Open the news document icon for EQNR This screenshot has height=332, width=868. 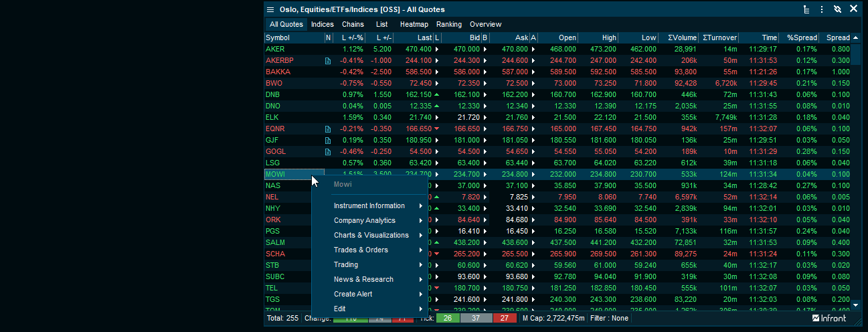(x=328, y=129)
